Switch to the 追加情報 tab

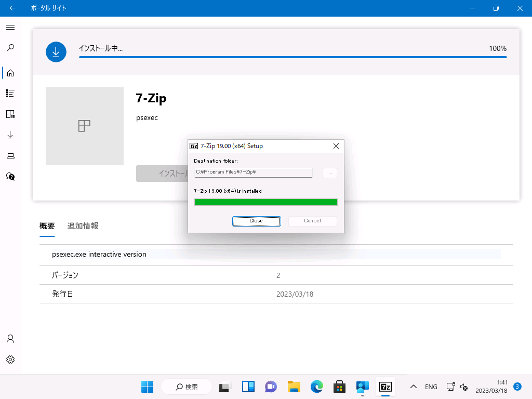pos(83,226)
